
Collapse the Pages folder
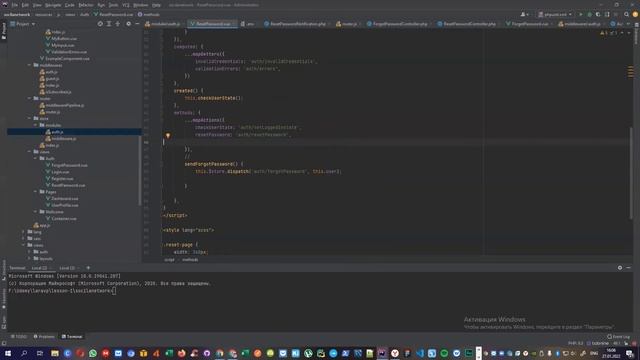coord(36,192)
